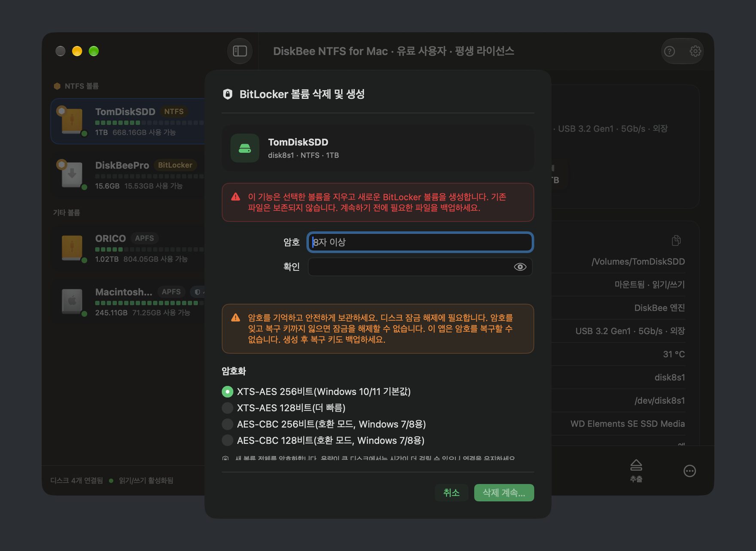Open settings gear icon

pos(695,51)
